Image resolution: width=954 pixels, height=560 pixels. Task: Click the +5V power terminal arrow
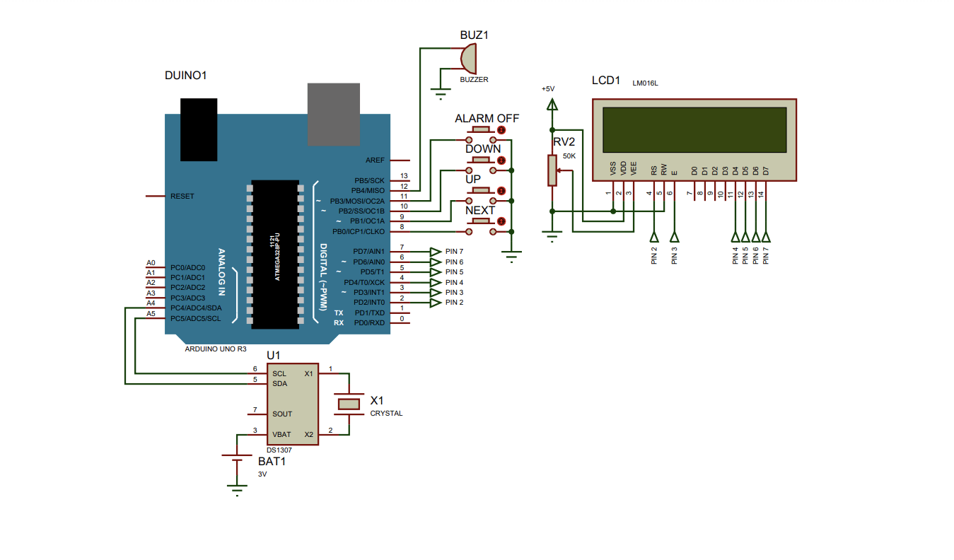[x=552, y=105]
